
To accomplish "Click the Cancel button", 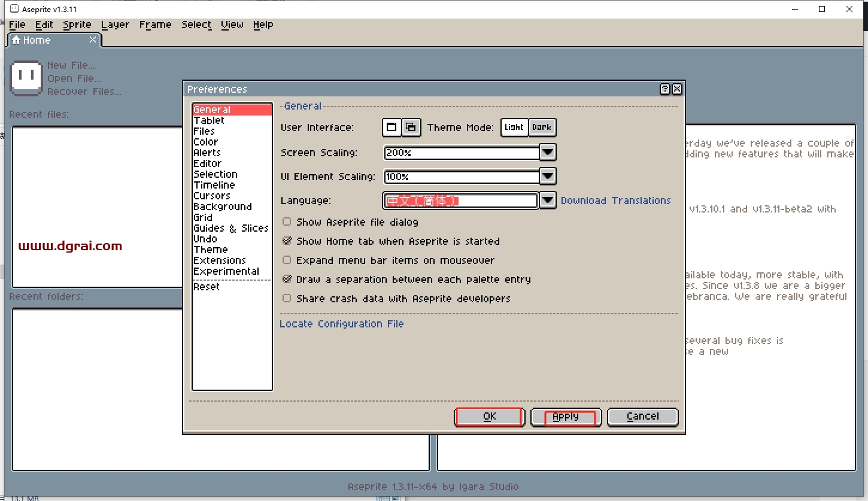I will (643, 417).
